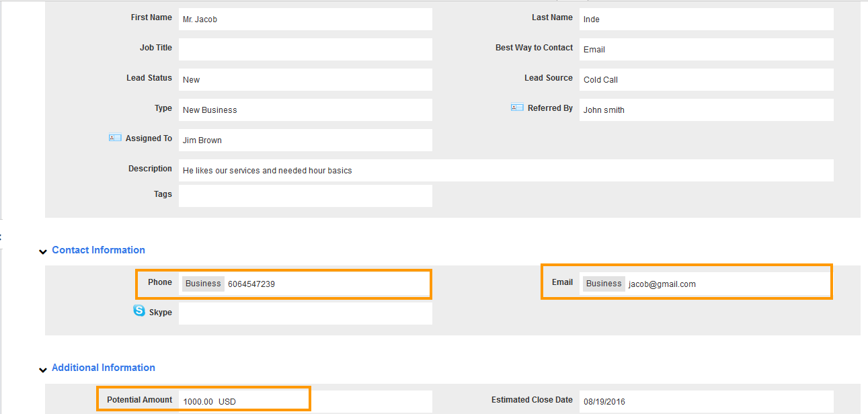Click the contact card icon beside Assigned To
The image size is (868, 414).
coord(115,138)
